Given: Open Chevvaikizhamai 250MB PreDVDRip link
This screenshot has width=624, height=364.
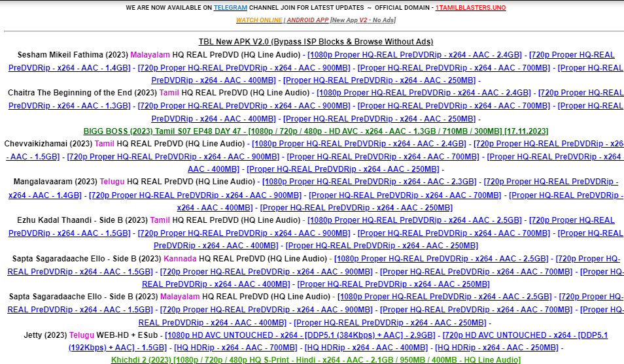Looking at the screenshot, I should (343, 169).
